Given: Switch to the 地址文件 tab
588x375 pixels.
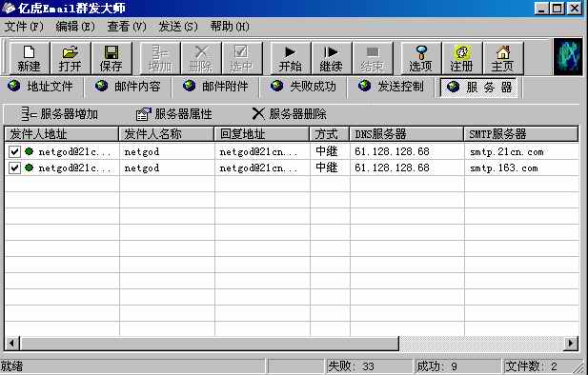Looking at the screenshot, I should coord(41,87).
